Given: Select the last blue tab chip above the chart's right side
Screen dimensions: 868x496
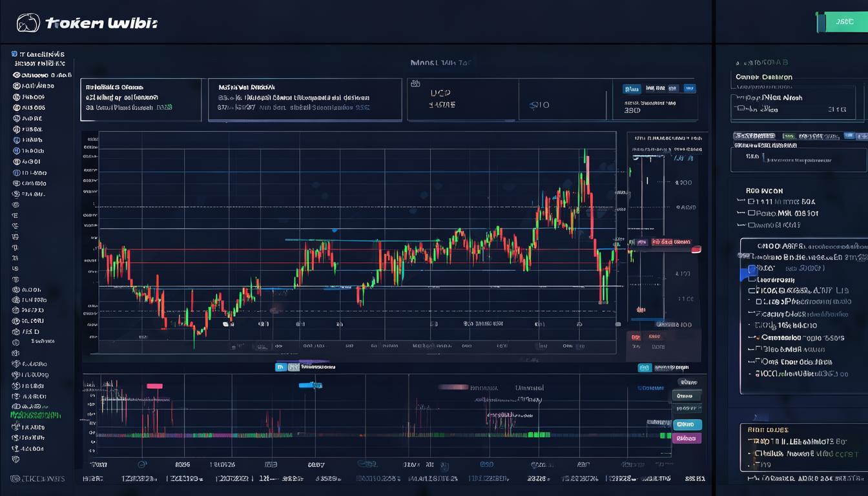Looking at the screenshot, I should pos(689,88).
